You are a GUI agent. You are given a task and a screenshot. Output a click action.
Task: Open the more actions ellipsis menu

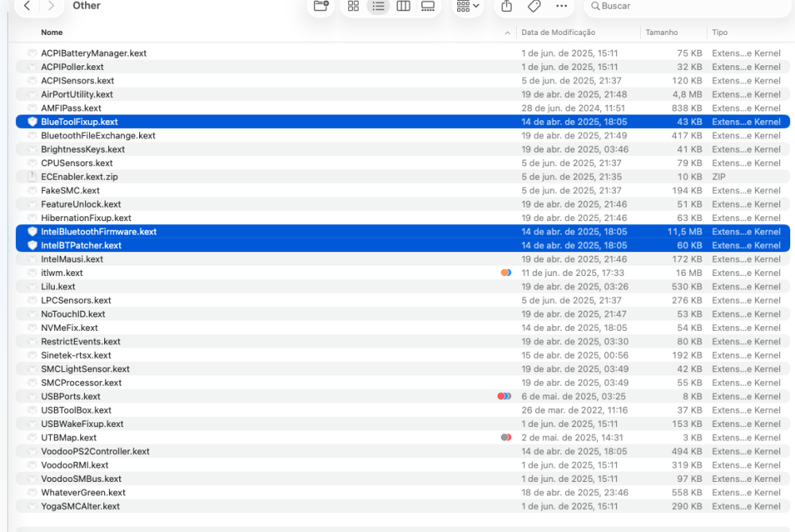pyautogui.click(x=561, y=6)
